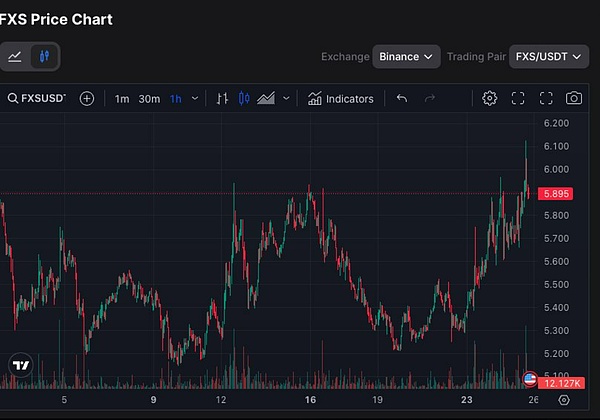
Task: Select the 1m timeframe
Action: pos(122,98)
